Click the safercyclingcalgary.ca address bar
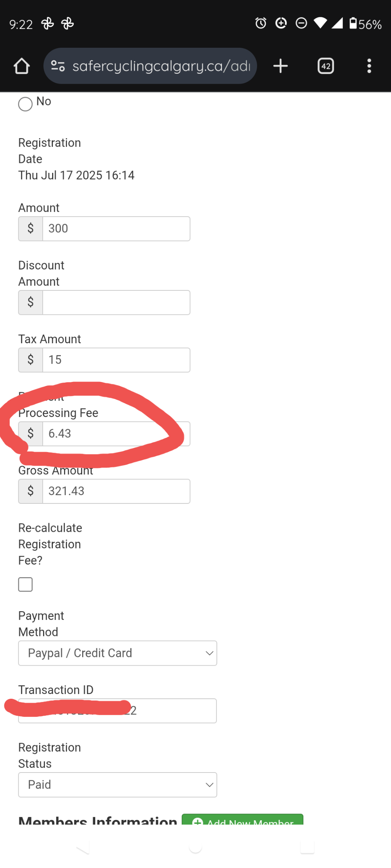Screen dimensions: 391x868 click(x=150, y=66)
